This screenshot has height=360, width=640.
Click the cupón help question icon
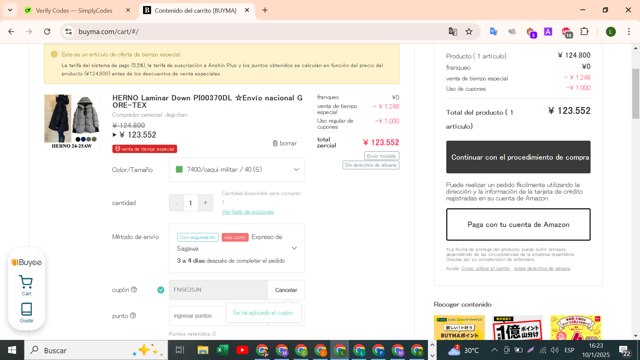[134, 290]
